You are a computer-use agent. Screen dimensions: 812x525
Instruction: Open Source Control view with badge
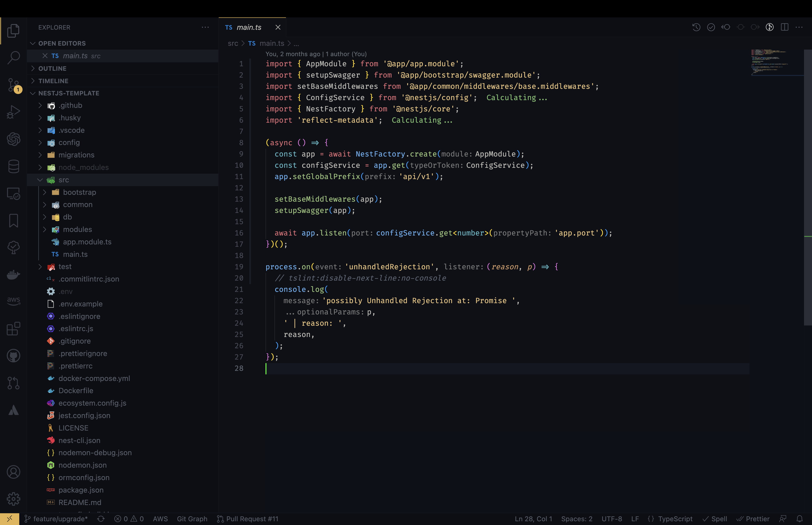pyautogui.click(x=13, y=85)
